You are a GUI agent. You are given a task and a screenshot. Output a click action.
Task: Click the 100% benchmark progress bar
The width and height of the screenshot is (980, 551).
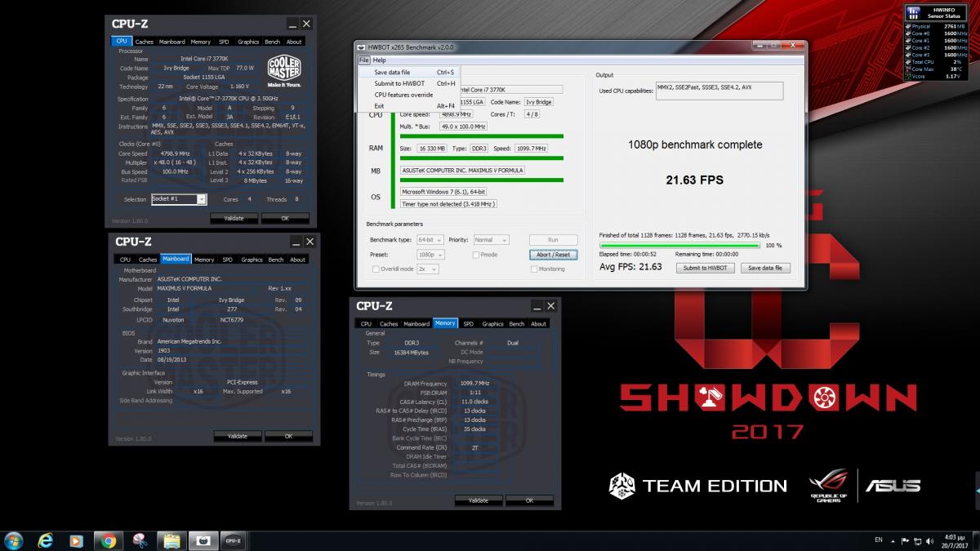pyautogui.click(x=680, y=245)
